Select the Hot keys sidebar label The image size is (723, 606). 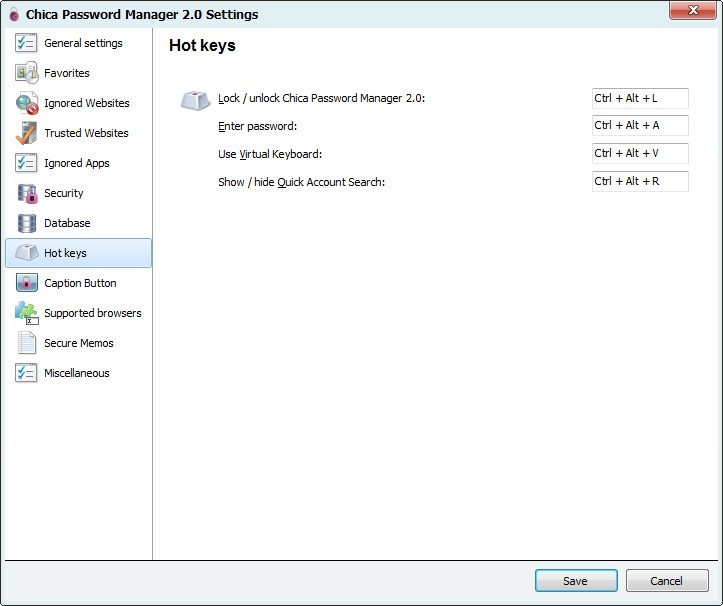pyautogui.click(x=65, y=253)
